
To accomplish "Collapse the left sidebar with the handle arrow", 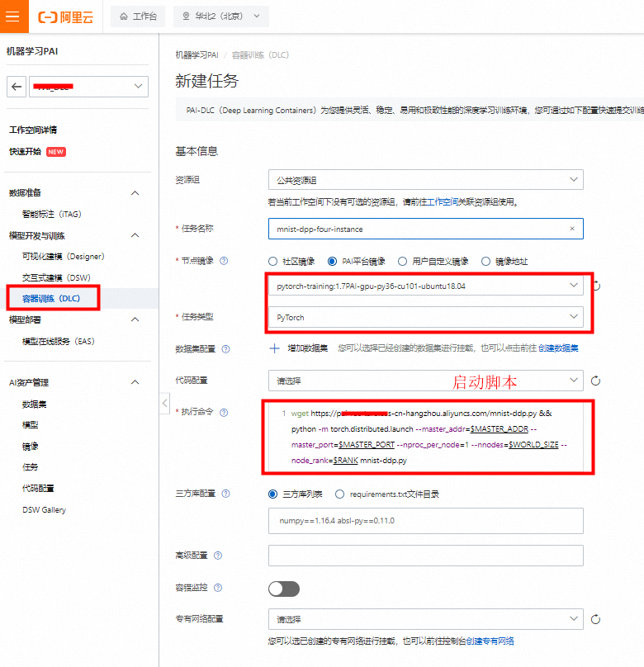I will (x=165, y=403).
